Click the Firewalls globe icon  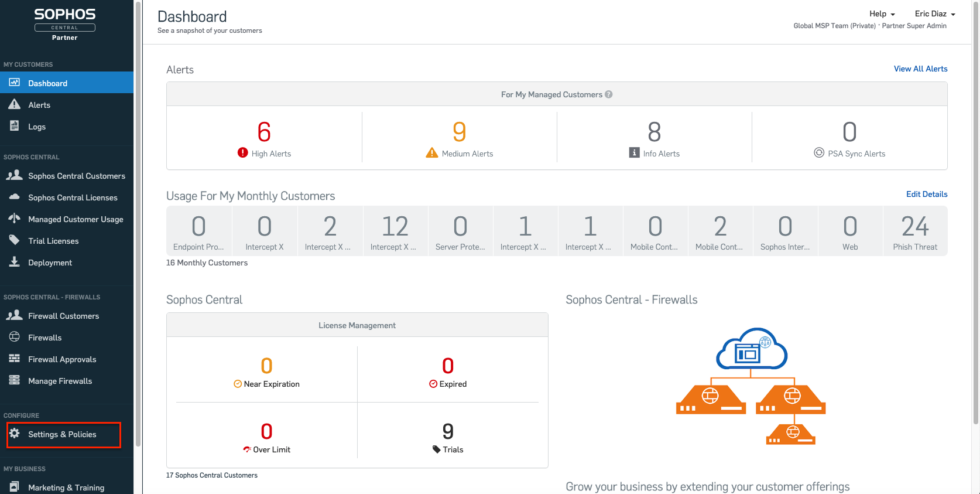(x=15, y=337)
